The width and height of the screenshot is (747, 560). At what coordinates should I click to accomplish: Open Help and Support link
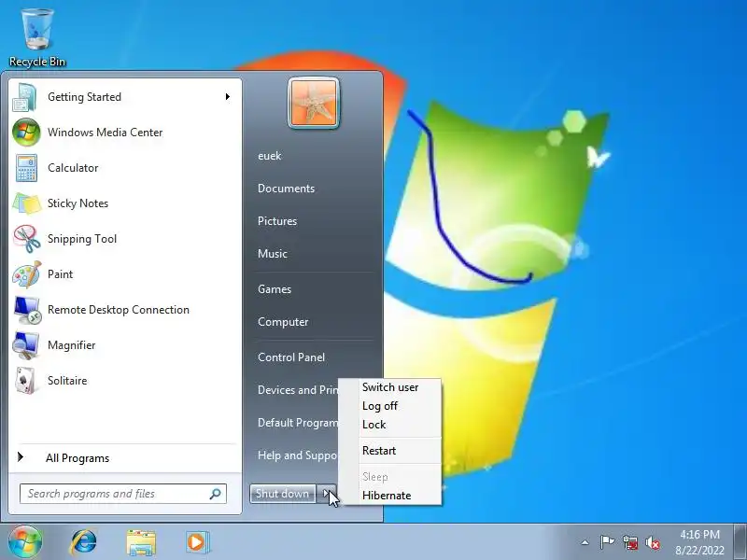click(298, 455)
